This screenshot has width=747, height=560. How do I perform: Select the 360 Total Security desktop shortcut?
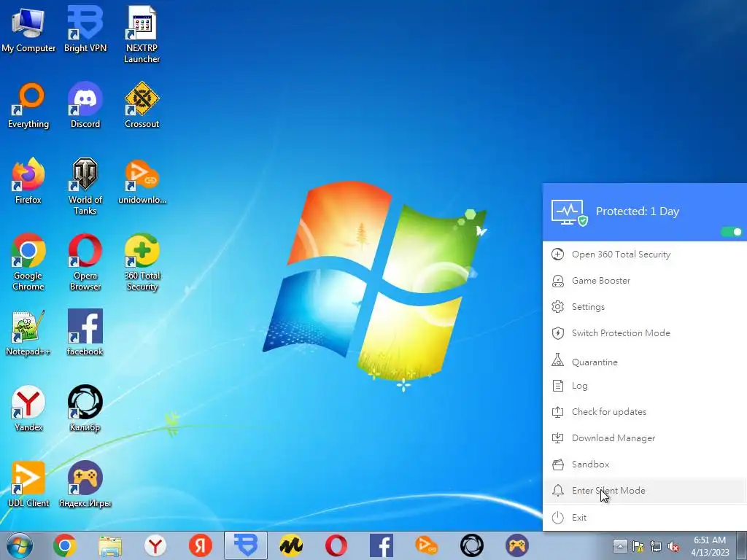click(x=142, y=262)
